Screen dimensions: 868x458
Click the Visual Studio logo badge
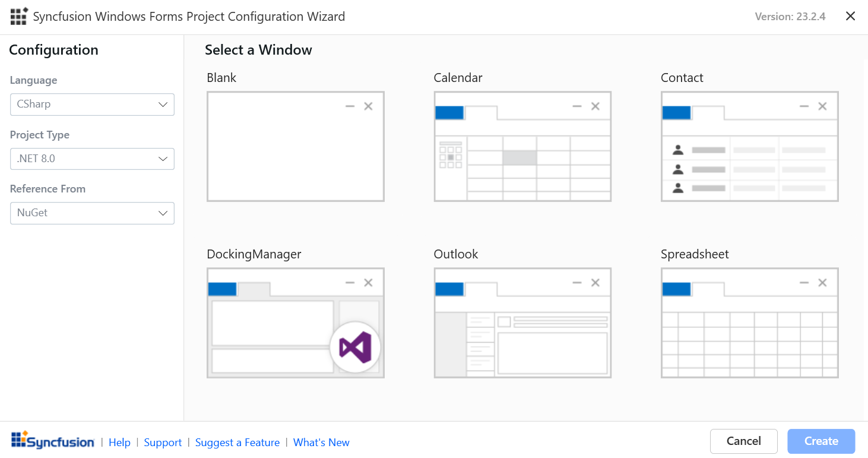(x=355, y=348)
